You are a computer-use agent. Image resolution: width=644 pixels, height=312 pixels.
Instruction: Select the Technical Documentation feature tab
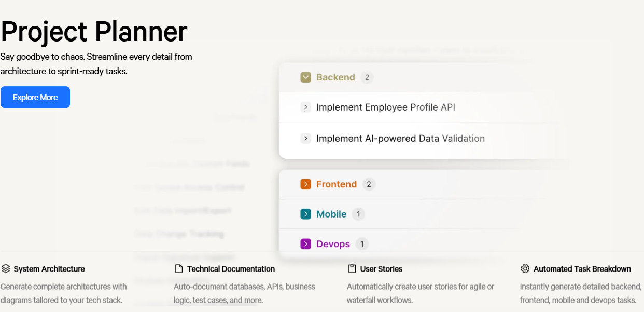(x=231, y=269)
